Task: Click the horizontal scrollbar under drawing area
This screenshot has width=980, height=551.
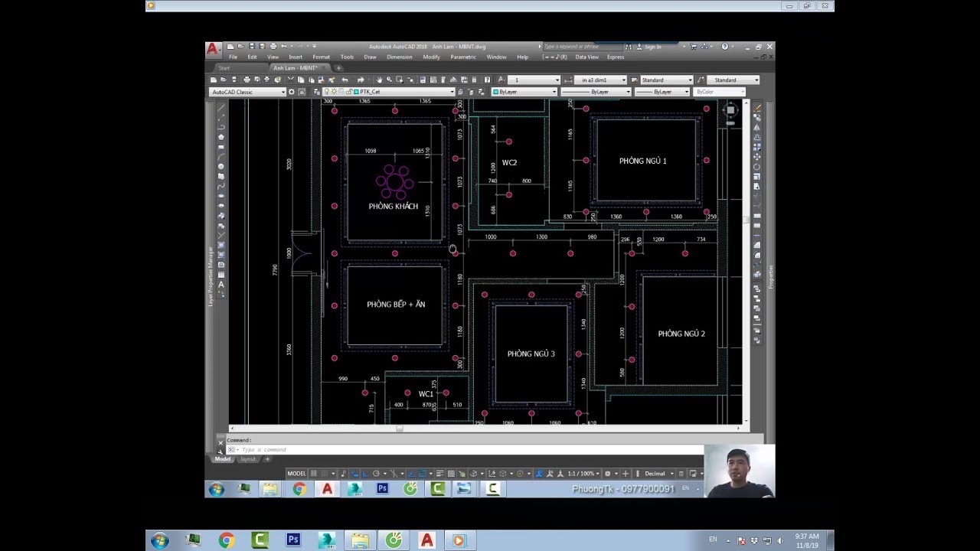Action: (x=485, y=429)
